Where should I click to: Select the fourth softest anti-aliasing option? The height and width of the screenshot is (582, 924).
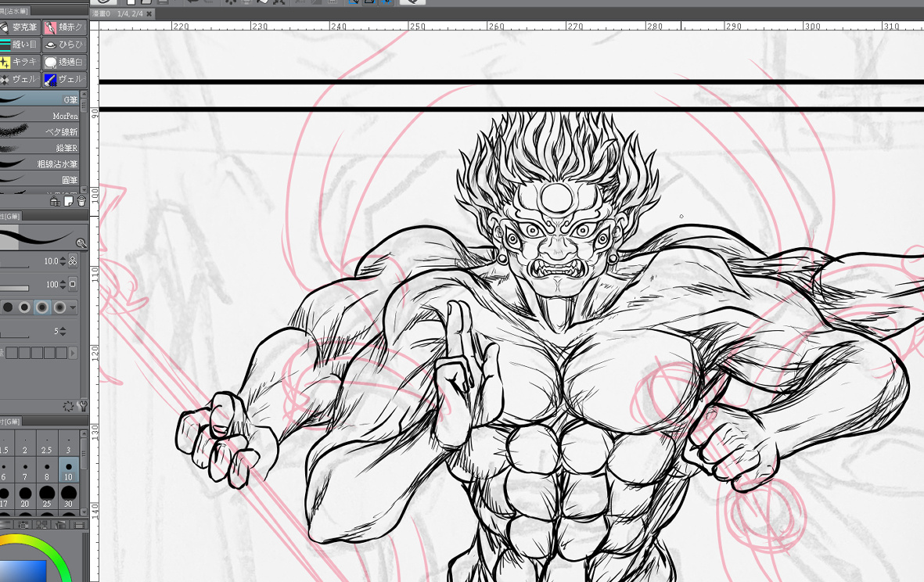pos(59,307)
